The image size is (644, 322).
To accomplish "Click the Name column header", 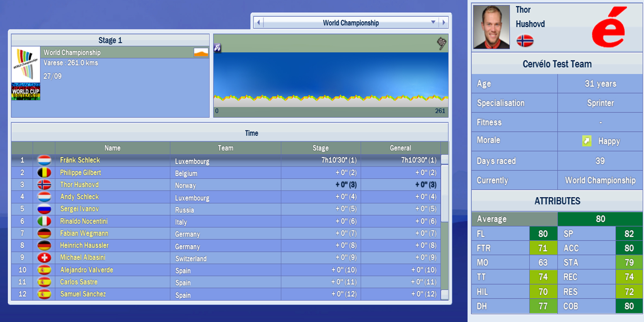I will pyautogui.click(x=112, y=148).
